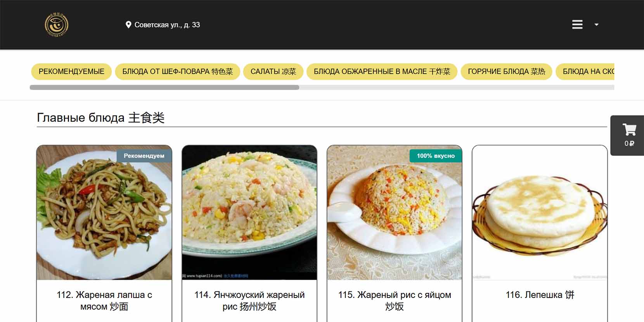The image size is (644, 322).
Task: Click the title 114. Янчжоуский жареный рис
Action: 249,301
